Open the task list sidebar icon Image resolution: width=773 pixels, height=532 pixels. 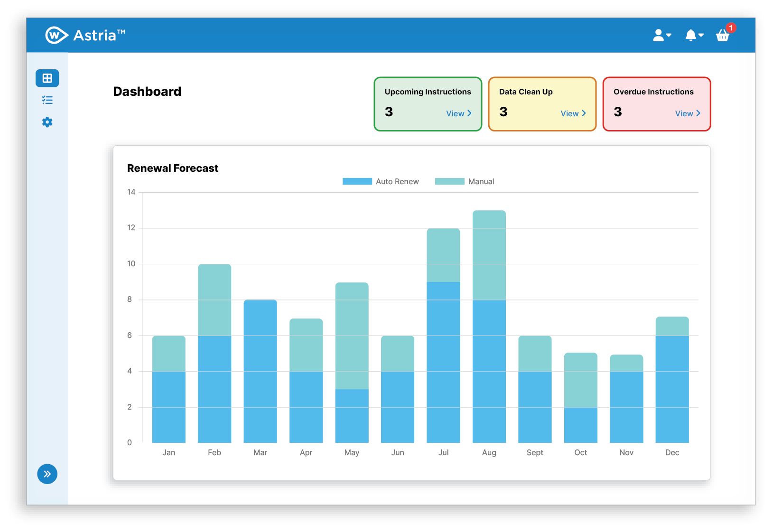pos(47,100)
